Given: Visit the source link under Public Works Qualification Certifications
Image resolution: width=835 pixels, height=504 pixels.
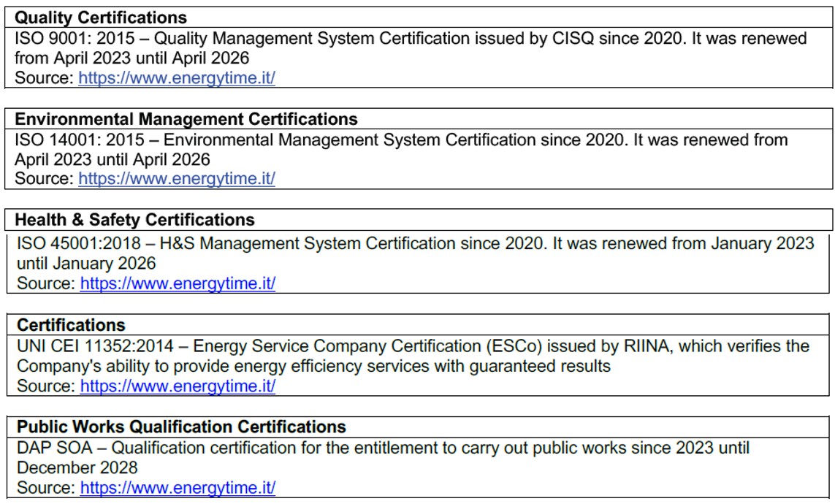Looking at the screenshot, I should click(178, 487).
